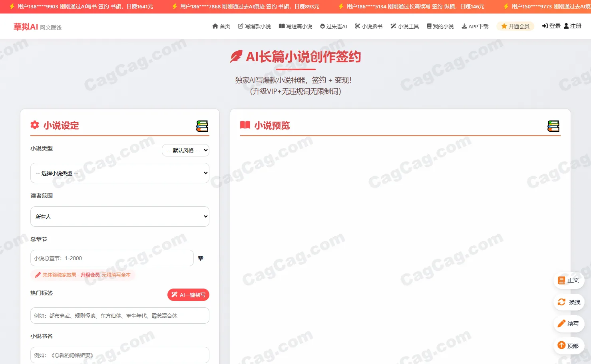
Task: Open the 选择小说类型 dropdown
Action: point(120,173)
